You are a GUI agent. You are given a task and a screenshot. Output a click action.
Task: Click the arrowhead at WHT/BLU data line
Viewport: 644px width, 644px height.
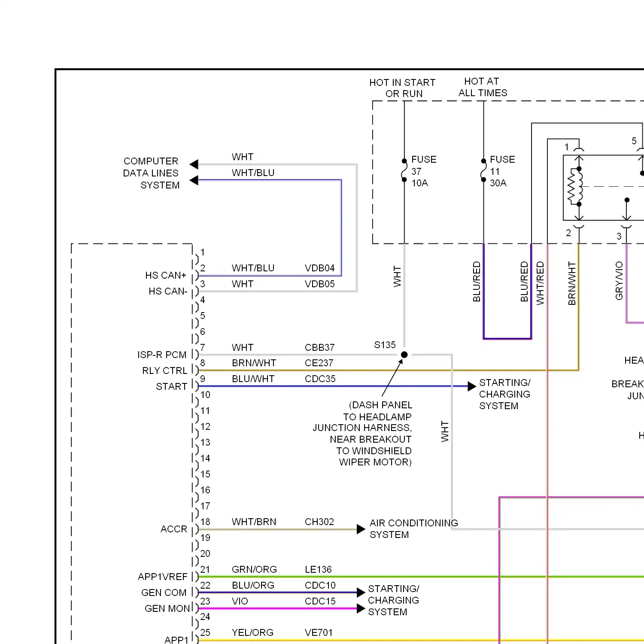click(x=194, y=180)
